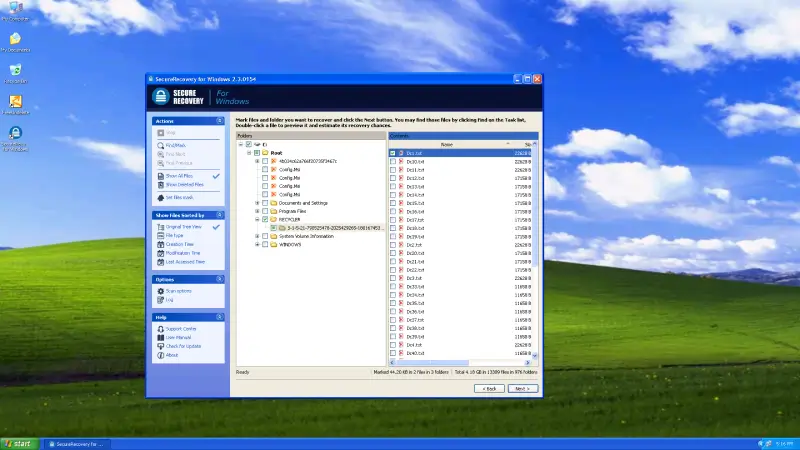This screenshot has width=800, height=450.
Task: Click the Check for Update icon
Action: [161, 346]
